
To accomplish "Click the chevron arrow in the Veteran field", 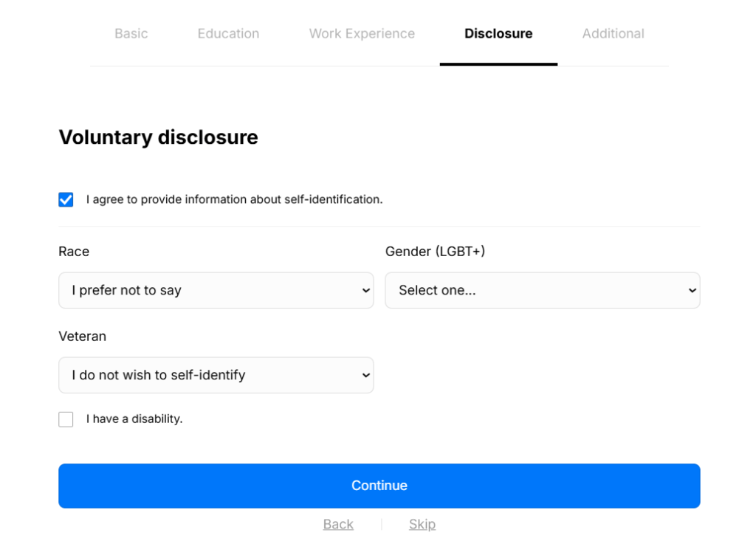I will pyautogui.click(x=365, y=375).
